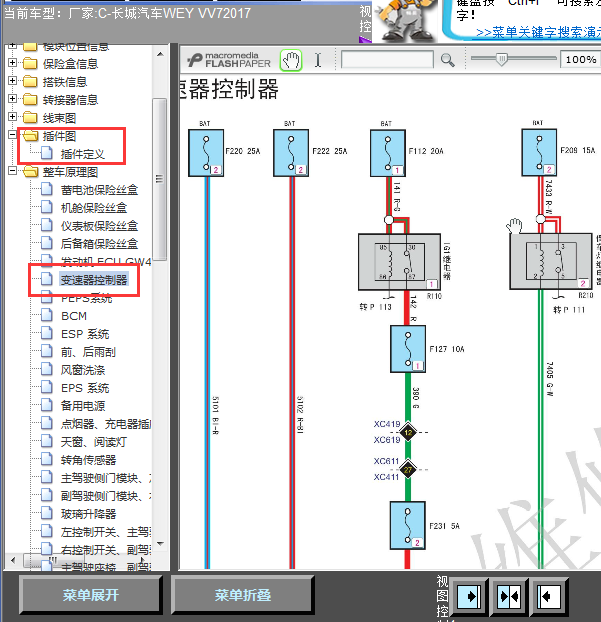
Task: Open 转角传感器 diagram
Action: tap(88, 460)
